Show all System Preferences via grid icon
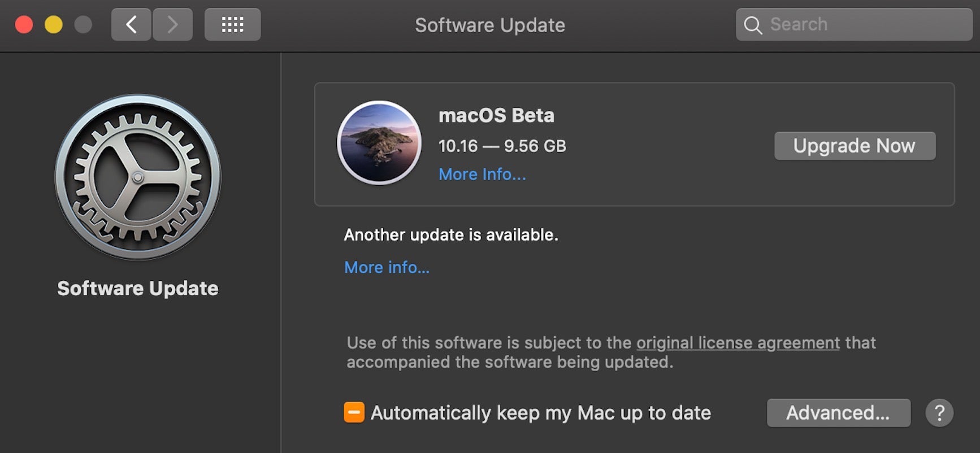Screen dimensions: 980x453 point(232,24)
